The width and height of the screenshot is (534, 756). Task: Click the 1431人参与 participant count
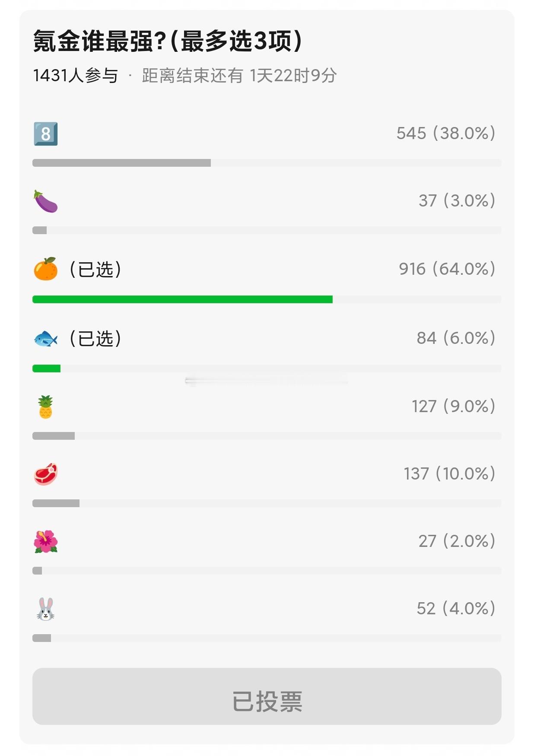pos(75,76)
